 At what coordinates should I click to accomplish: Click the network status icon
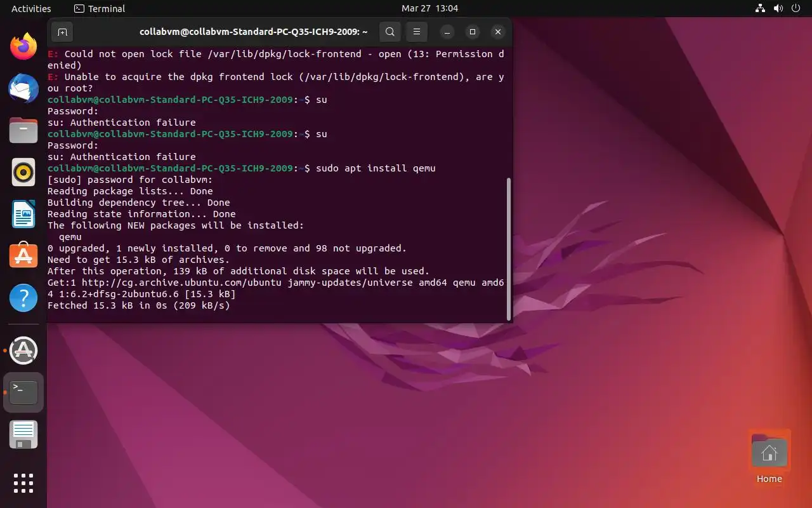click(x=761, y=8)
